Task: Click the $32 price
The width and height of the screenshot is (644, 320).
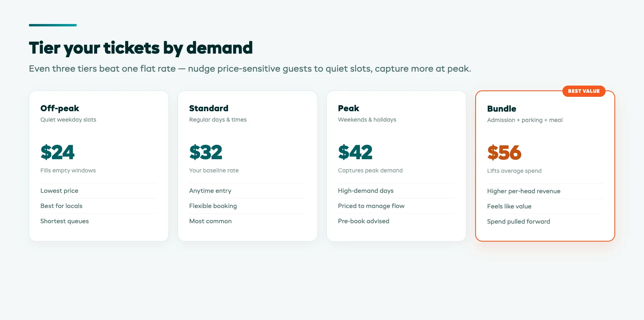Action: (x=206, y=152)
